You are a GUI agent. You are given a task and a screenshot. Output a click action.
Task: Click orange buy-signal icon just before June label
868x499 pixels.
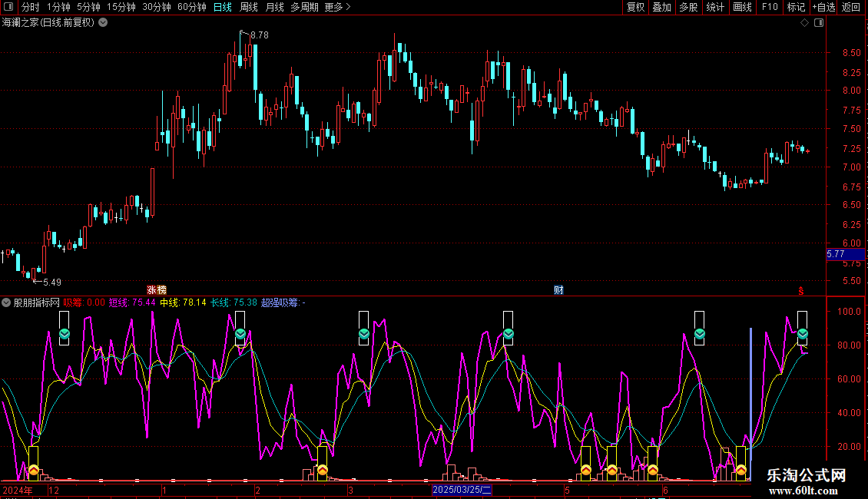[653, 471]
